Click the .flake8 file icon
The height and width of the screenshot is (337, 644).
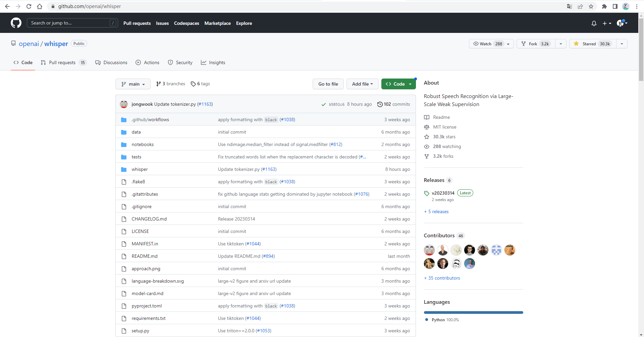124,182
